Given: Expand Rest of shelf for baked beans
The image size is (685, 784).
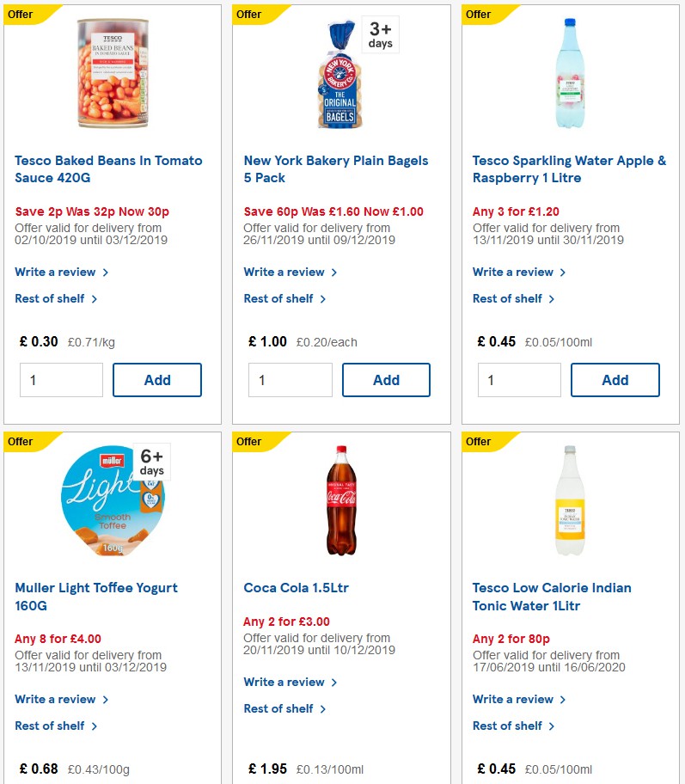Looking at the screenshot, I should [x=49, y=298].
